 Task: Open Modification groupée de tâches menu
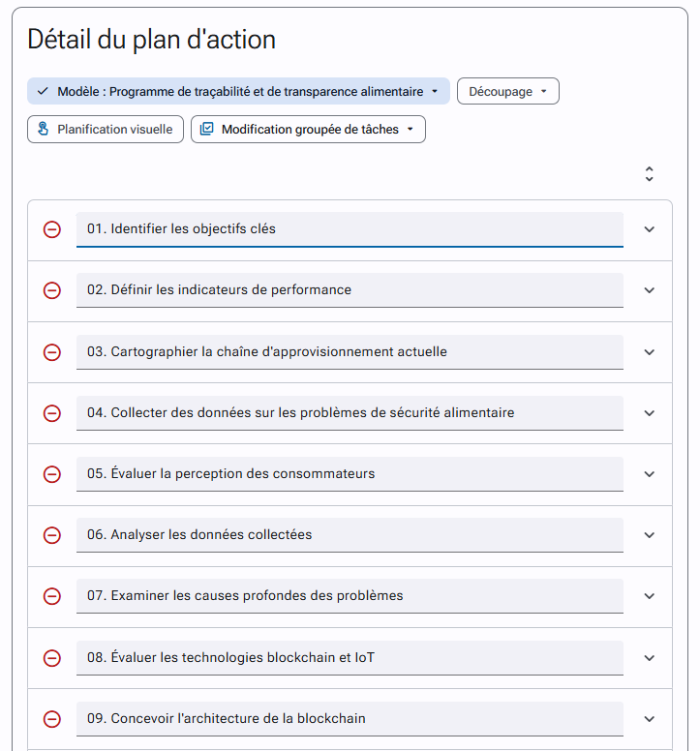(x=308, y=130)
